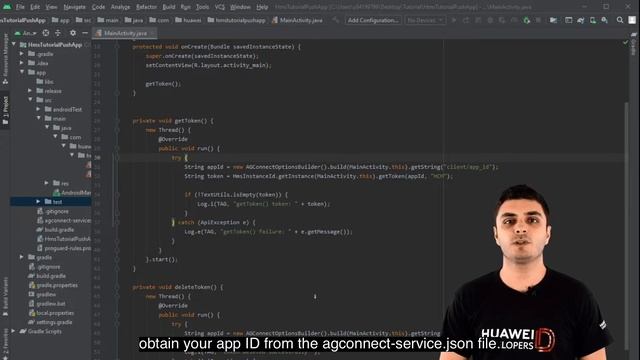
Task: Click AndroidManifest file in tree
Action: (72, 193)
